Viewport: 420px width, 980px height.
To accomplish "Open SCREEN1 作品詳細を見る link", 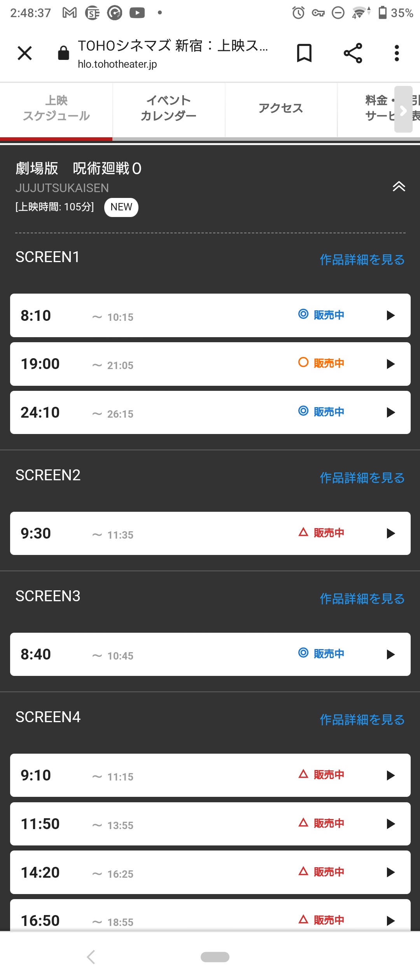I will point(362,259).
